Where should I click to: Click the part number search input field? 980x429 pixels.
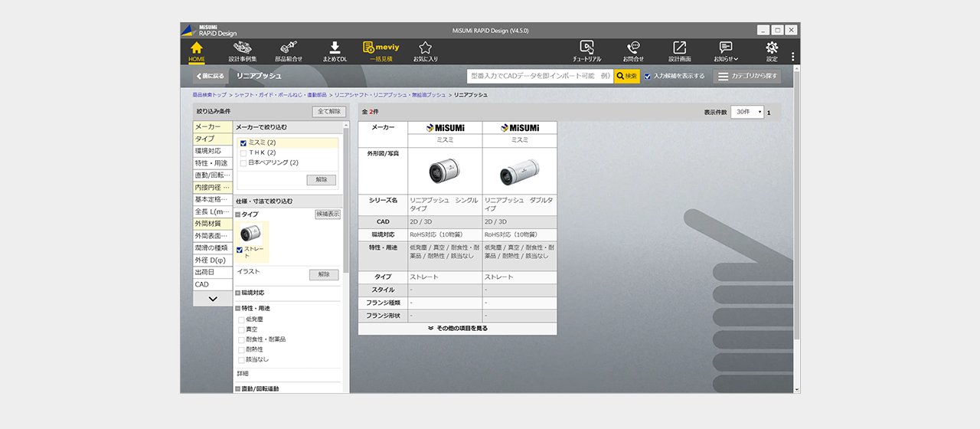(x=540, y=76)
